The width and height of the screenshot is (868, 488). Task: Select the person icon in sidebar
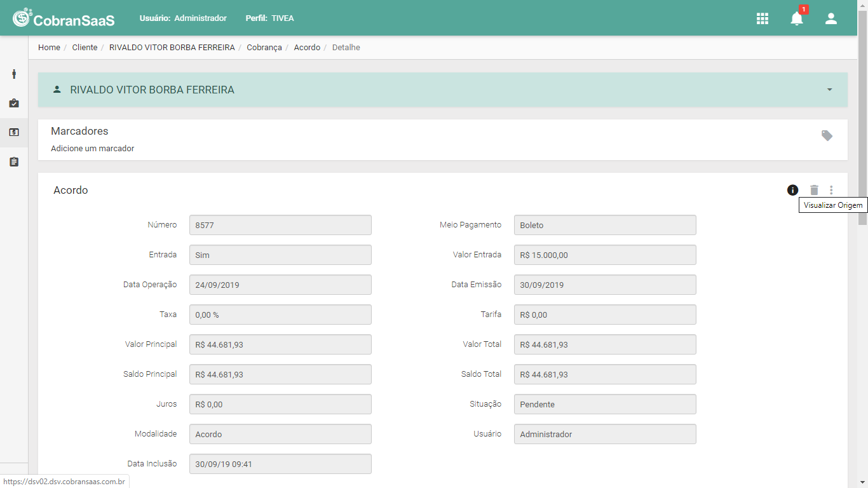(14, 74)
